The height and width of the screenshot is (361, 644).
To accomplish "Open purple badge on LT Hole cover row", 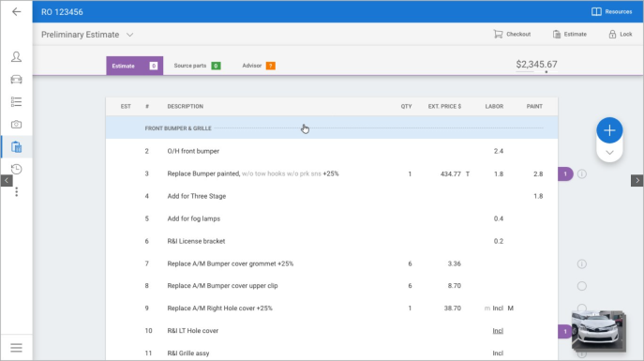I will click(565, 331).
